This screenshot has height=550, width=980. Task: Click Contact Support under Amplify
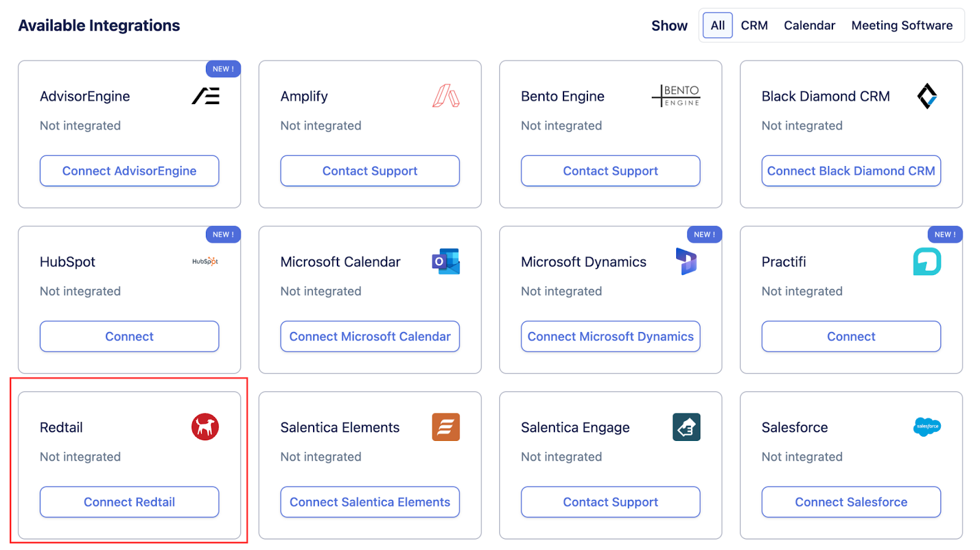pyautogui.click(x=370, y=171)
